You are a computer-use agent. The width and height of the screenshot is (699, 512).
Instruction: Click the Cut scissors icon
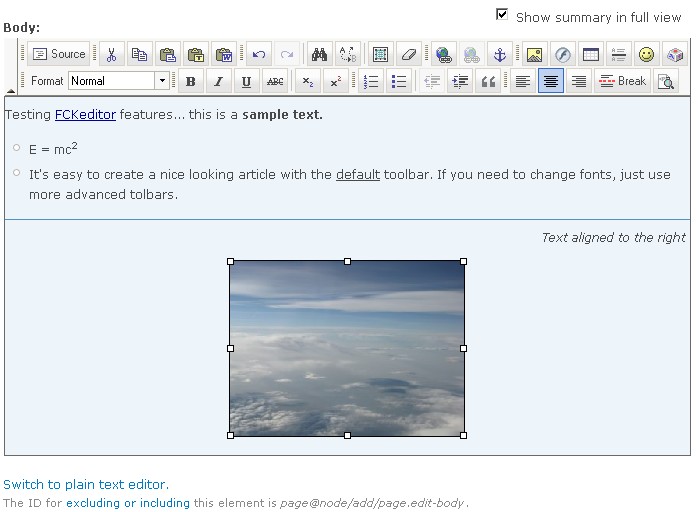(112, 54)
